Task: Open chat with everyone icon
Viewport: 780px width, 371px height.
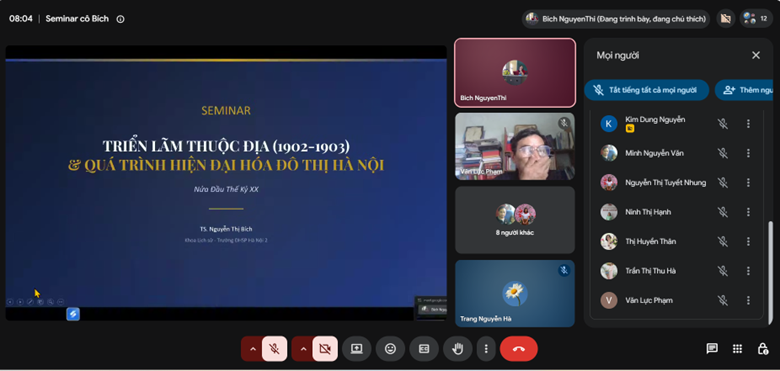Action: pos(712,349)
